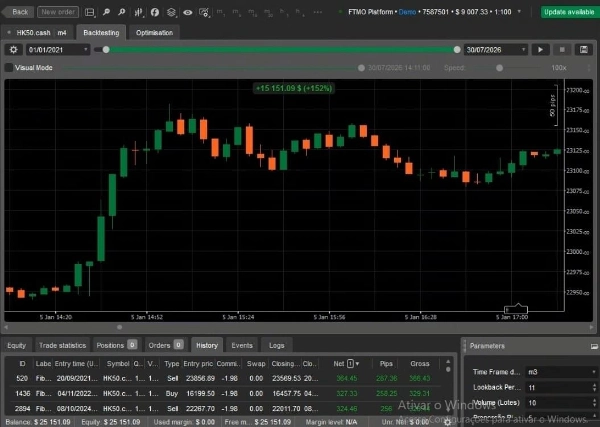Click the Back button
Screen dimensions: 600x427
pyautogui.click(x=18, y=12)
